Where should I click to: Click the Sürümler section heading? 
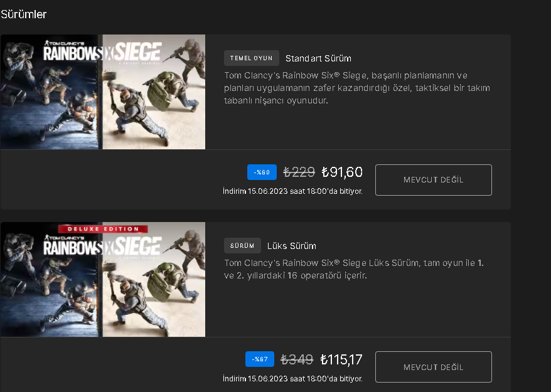pos(24,14)
